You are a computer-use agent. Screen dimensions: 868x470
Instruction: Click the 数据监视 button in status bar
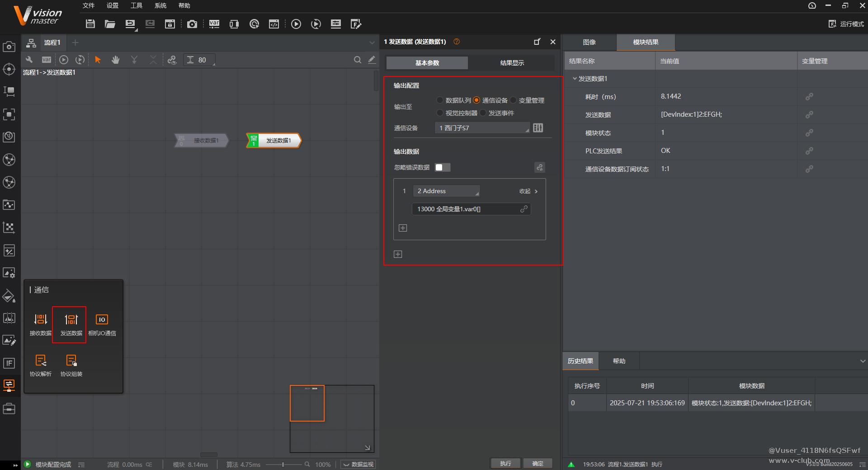click(x=358, y=465)
